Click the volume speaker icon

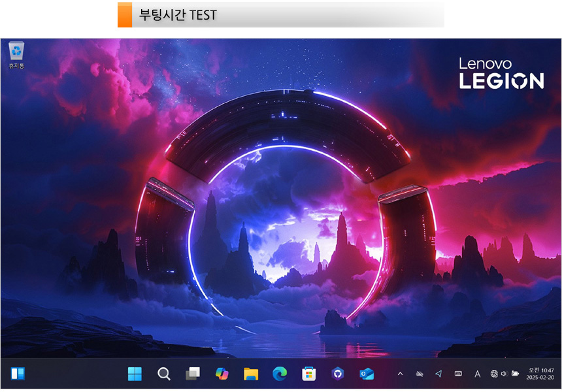pyautogui.click(x=504, y=374)
